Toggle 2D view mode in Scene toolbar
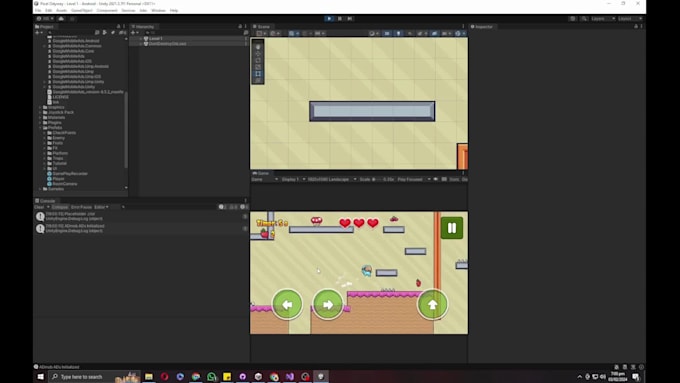 point(387,33)
